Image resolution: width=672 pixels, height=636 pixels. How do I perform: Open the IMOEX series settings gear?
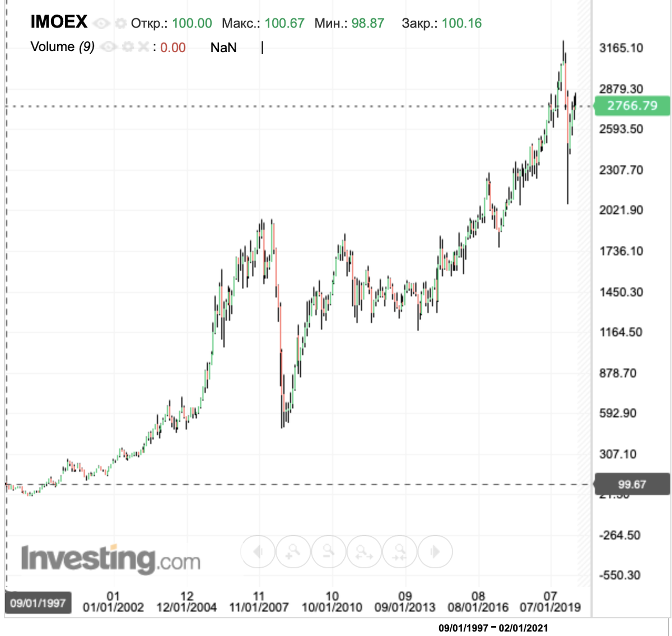coord(120,24)
